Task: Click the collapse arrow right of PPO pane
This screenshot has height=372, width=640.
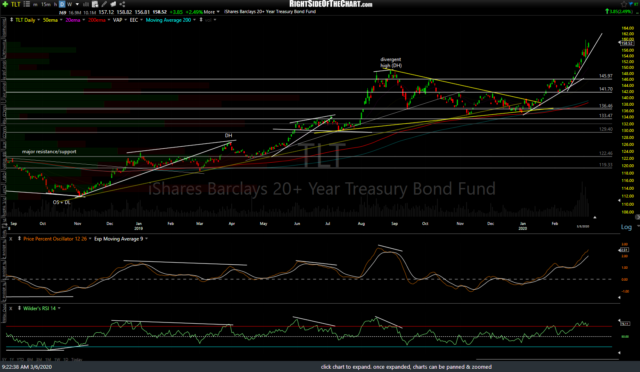Action: pyautogui.click(x=619, y=297)
